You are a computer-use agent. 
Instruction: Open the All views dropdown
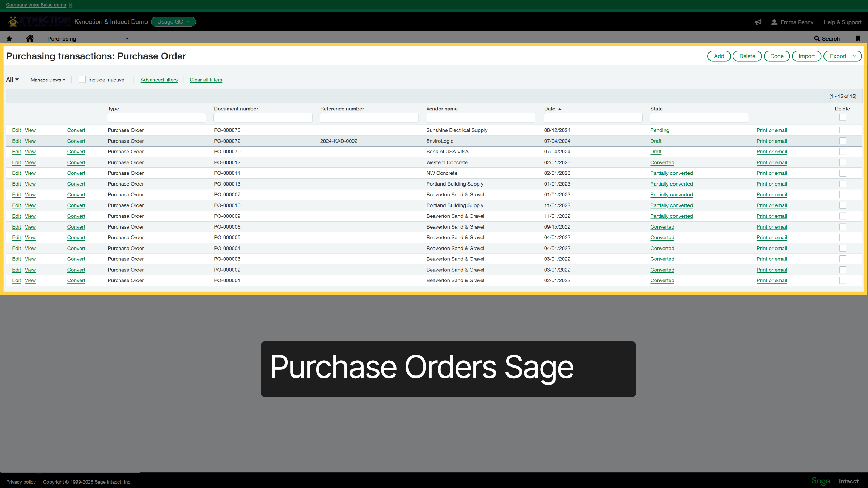tap(12, 80)
